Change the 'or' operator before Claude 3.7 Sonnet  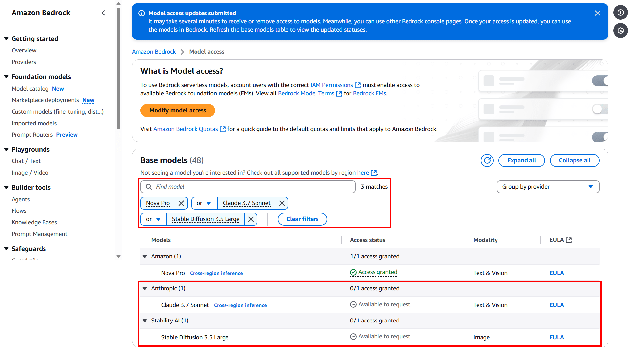[204, 203]
